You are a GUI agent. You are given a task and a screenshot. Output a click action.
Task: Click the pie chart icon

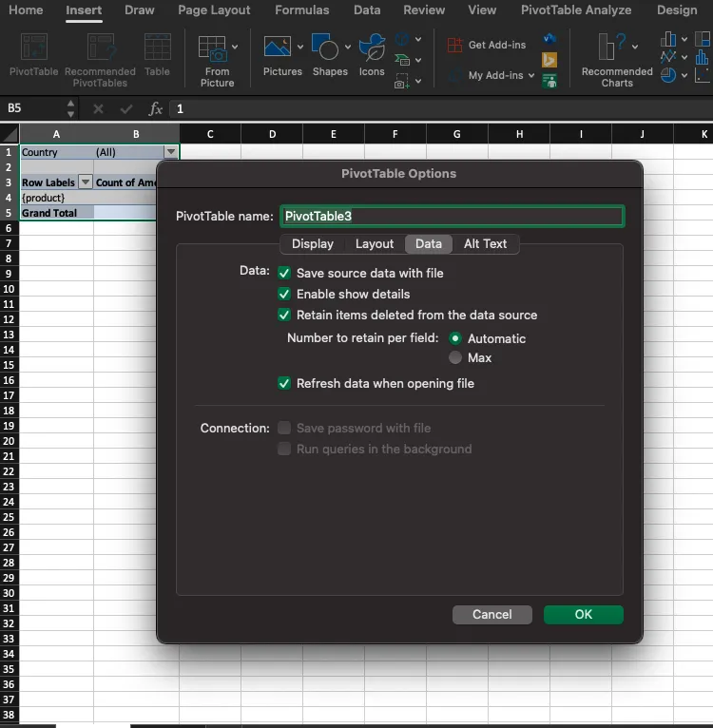coord(668,75)
